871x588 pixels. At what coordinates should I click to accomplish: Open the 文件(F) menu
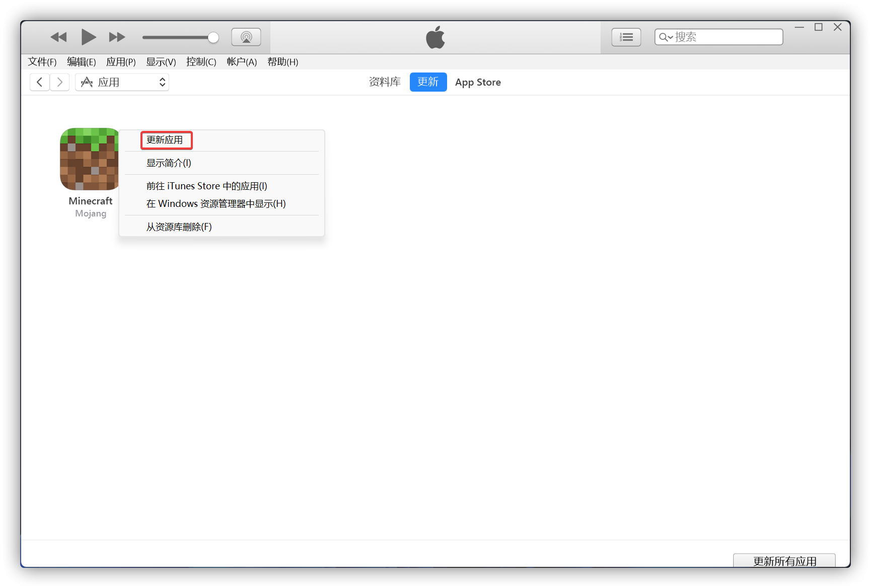(x=42, y=62)
